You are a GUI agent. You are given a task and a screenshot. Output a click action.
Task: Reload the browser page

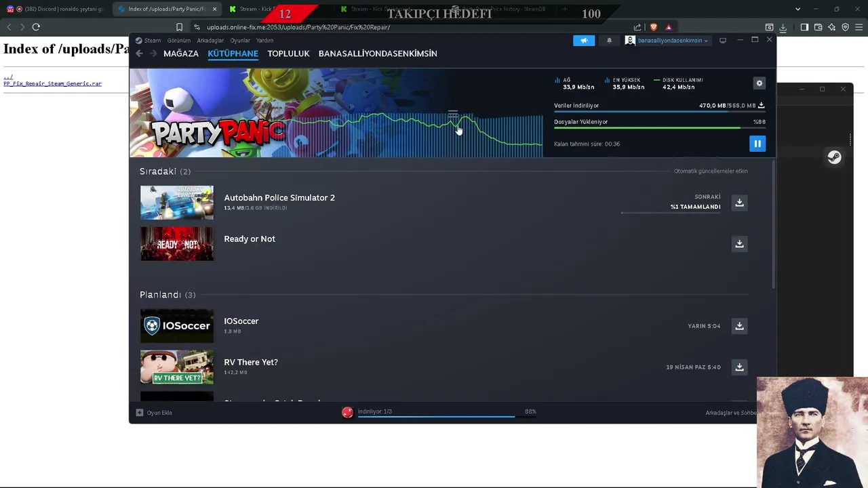click(36, 27)
